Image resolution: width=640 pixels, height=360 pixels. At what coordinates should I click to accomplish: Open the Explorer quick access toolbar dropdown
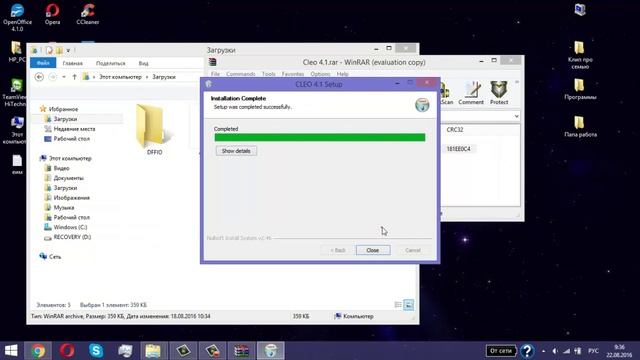pyautogui.click(x=68, y=51)
